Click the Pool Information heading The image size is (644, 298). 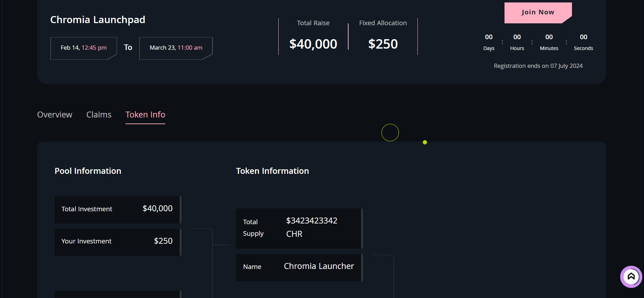coord(88,171)
